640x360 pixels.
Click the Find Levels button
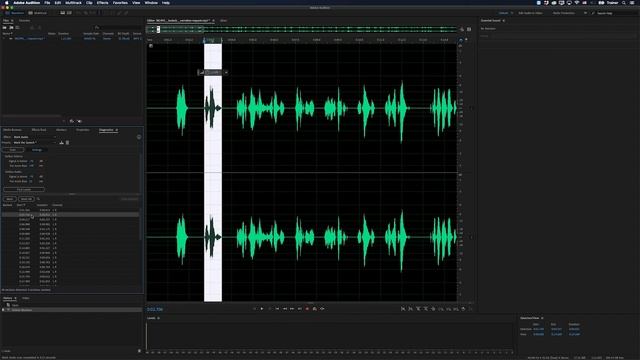tap(24, 189)
